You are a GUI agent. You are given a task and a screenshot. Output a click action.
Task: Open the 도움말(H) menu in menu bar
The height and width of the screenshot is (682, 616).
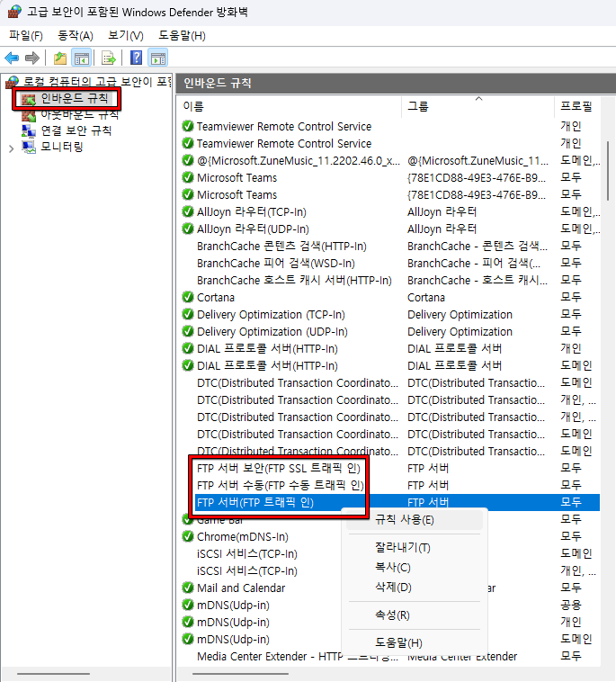(182, 36)
